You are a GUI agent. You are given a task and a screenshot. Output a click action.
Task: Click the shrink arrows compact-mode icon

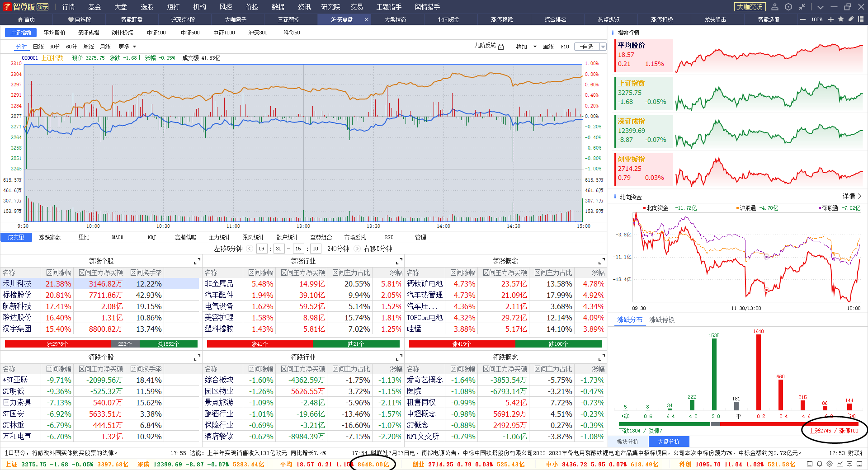click(x=802, y=7)
